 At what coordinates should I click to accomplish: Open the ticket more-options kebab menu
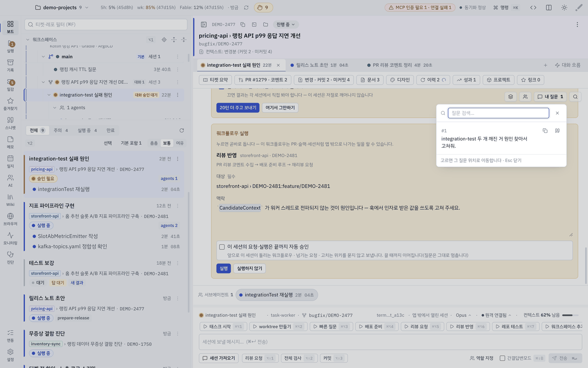[x=577, y=25]
